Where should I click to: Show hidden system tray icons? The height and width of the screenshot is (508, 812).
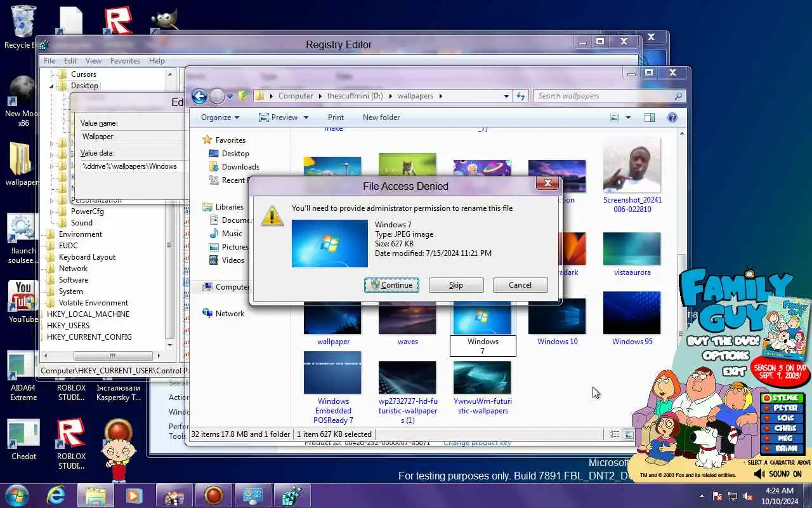click(702, 496)
